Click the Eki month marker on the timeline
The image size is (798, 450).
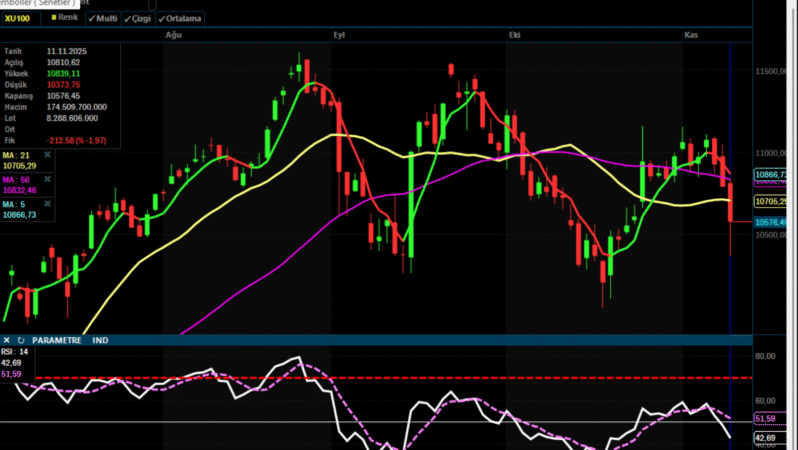[x=514, y=35]
